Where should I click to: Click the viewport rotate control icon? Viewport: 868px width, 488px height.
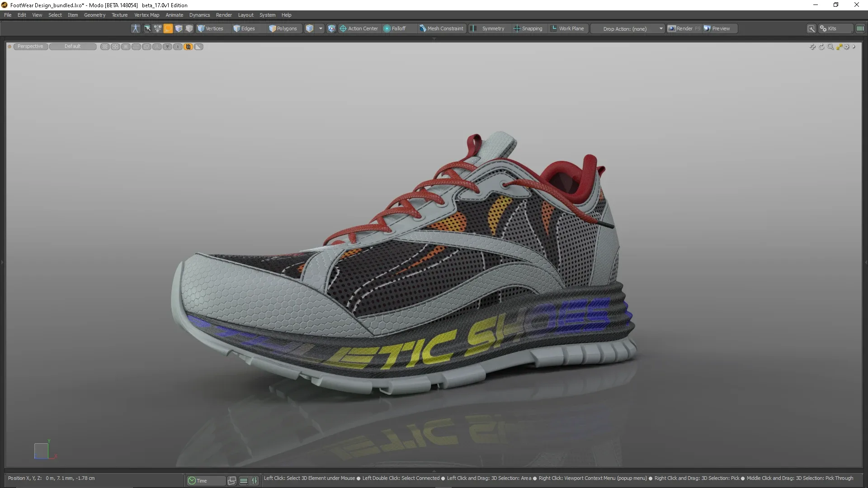click(821, 47)
